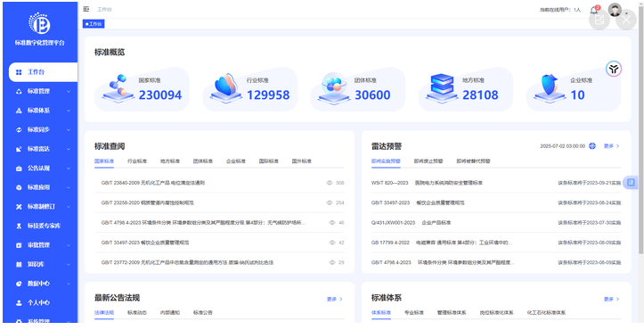The height and width of the screenshot is (330, 644).
Task: Click the floating circular Y assistant icon
Action: [x=614, y=69]
